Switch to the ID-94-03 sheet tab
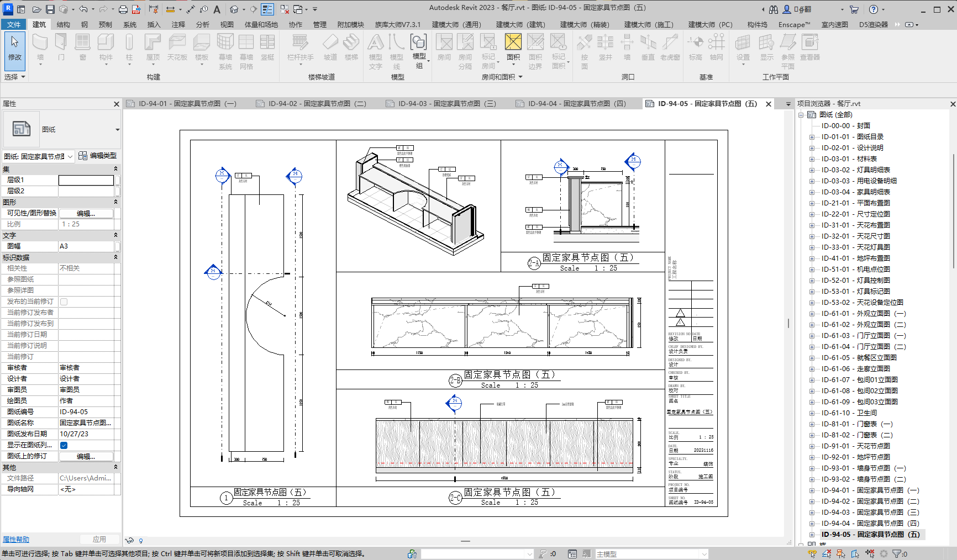The height and width of the screenshot is (560, 957). click(446, 104)
